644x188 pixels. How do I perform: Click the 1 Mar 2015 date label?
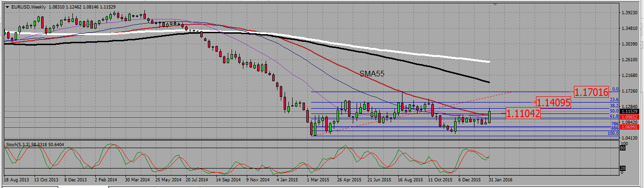318,180
